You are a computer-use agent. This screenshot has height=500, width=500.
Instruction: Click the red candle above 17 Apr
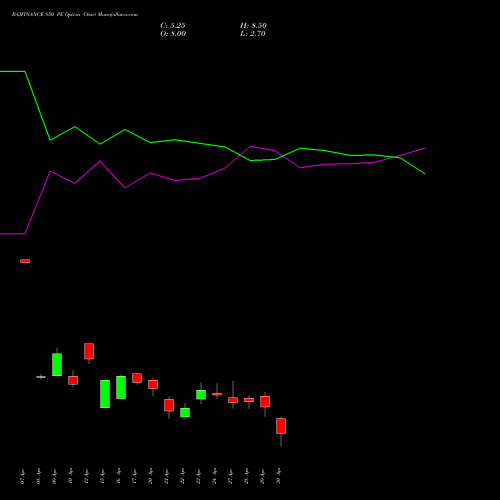[x=137, y=378]
